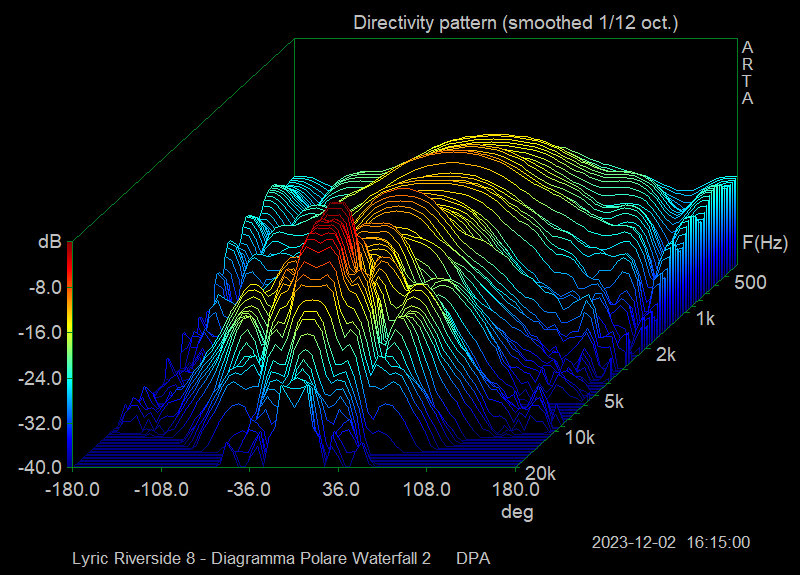Screen dimensions: 800x575
Task: Click the -8.0 dB axis value
Action: coord(45,288)
